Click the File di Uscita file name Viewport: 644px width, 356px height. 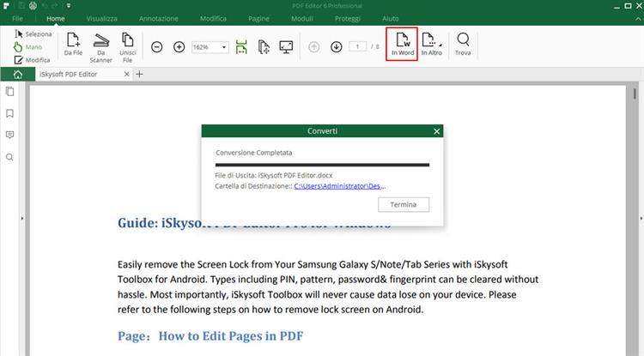pyautogui.click(x=295, y=176)
